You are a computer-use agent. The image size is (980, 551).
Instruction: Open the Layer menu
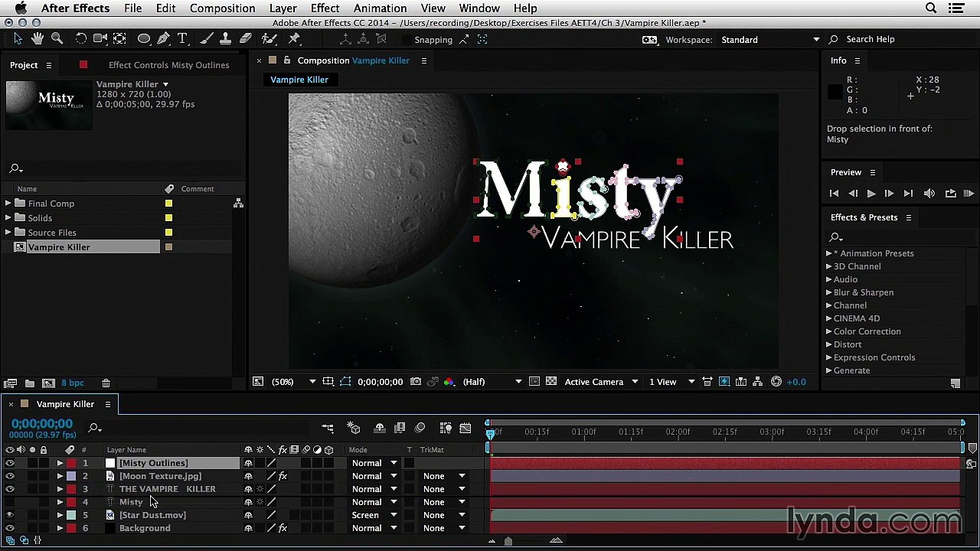click(x=283, y=8)
